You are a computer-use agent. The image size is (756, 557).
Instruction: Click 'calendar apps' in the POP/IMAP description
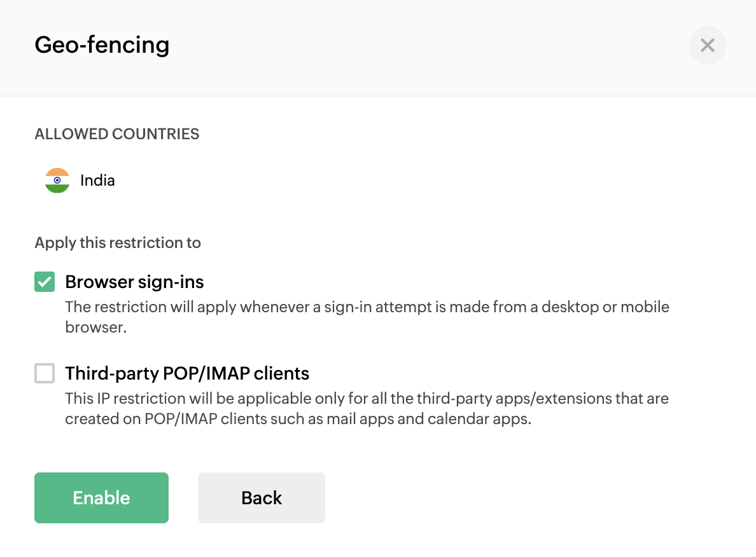(479, 420)
